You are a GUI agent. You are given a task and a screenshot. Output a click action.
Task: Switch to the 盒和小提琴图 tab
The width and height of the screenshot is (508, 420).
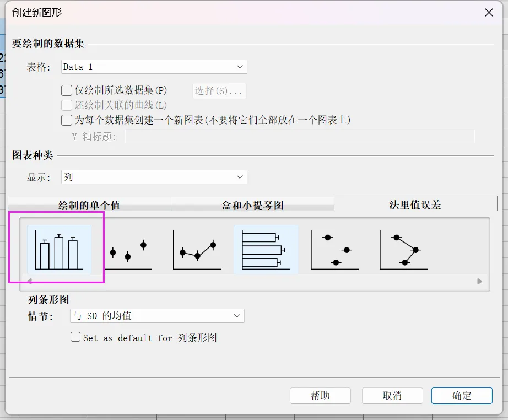pyautogui.click(x=252, y=205)
